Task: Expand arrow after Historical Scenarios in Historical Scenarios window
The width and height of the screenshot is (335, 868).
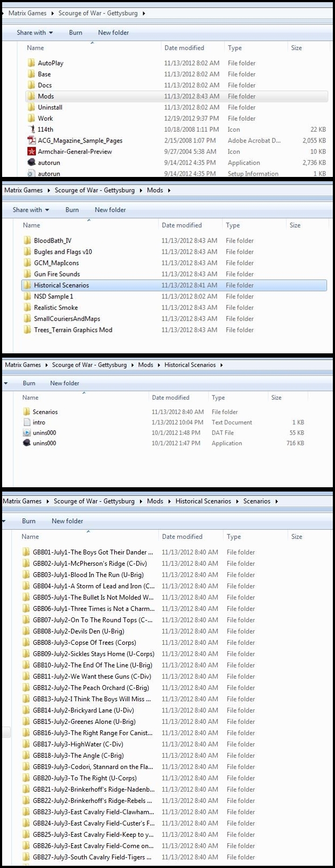Action: (221, 365)
